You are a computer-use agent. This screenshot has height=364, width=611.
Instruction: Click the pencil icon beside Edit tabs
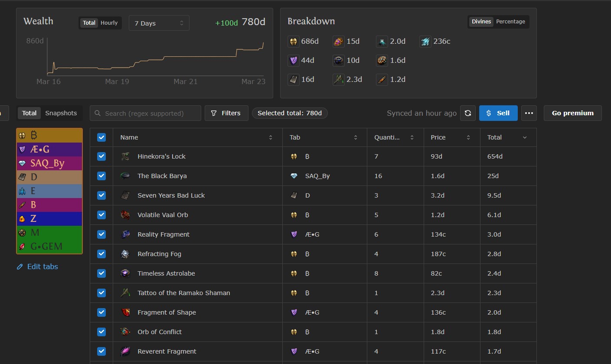[x=20, y=267]
